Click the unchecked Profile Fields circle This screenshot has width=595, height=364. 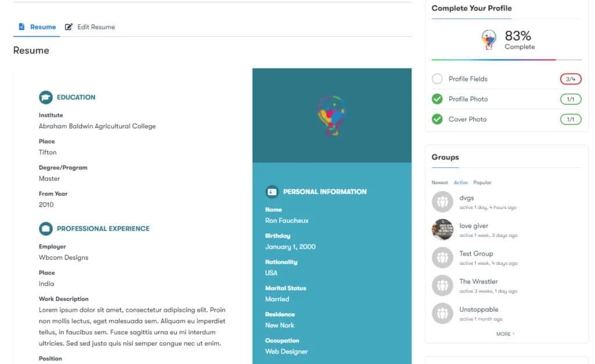click(x=438, y=79)
